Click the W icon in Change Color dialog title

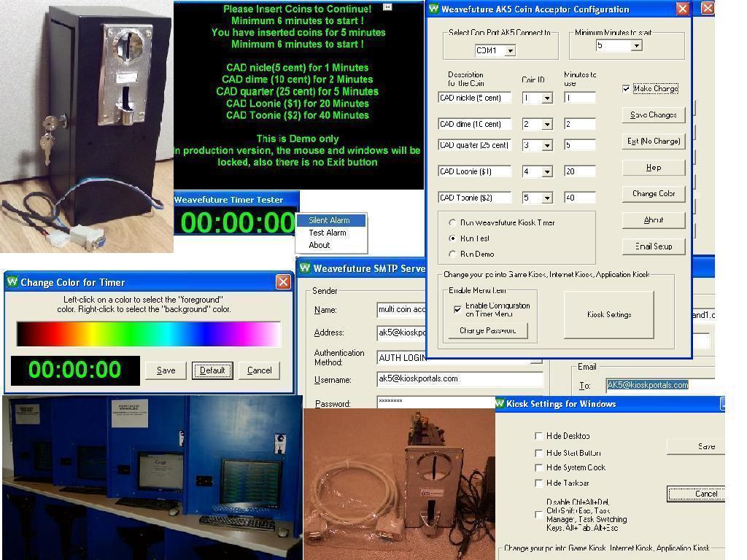(x=12, y=282)
